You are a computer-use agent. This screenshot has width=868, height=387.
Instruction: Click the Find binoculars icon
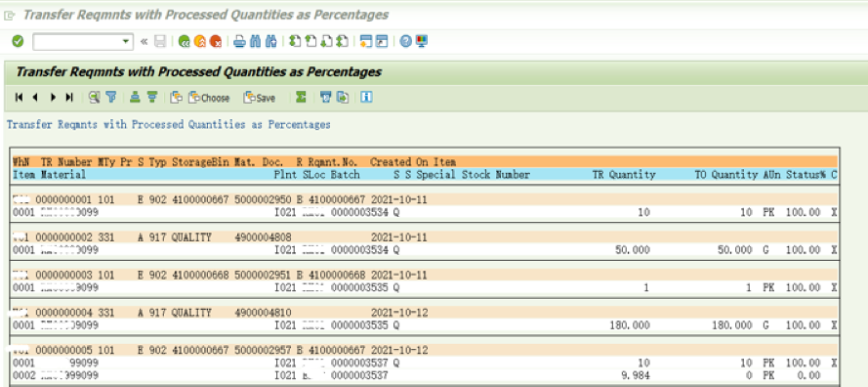click(255, 42)
